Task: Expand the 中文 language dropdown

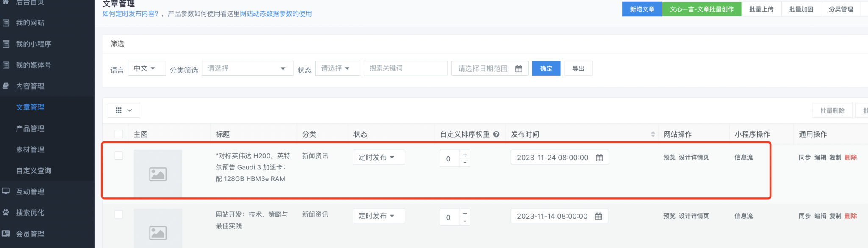Action: 146,68
